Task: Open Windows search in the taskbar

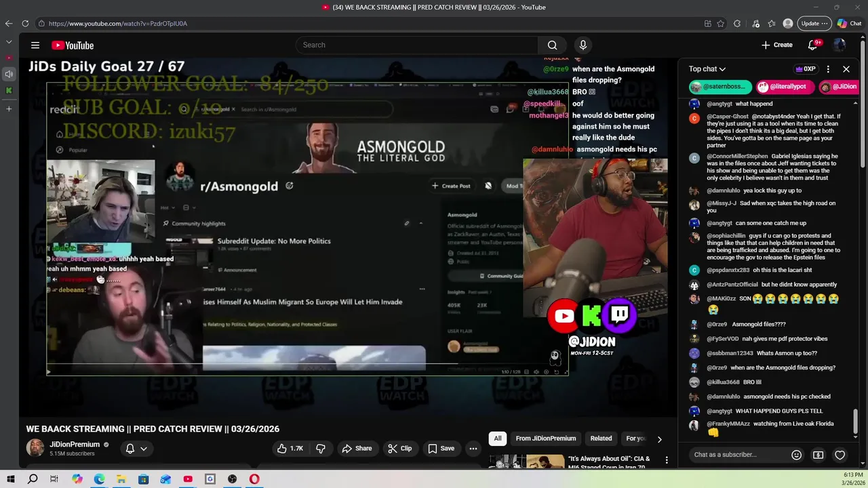Action: click(x=33, y=479)
